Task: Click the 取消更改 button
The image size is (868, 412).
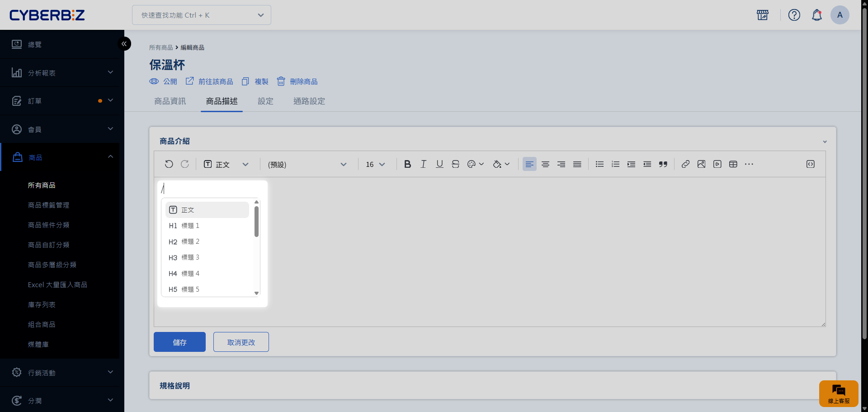Action: [x=241, y=342]
